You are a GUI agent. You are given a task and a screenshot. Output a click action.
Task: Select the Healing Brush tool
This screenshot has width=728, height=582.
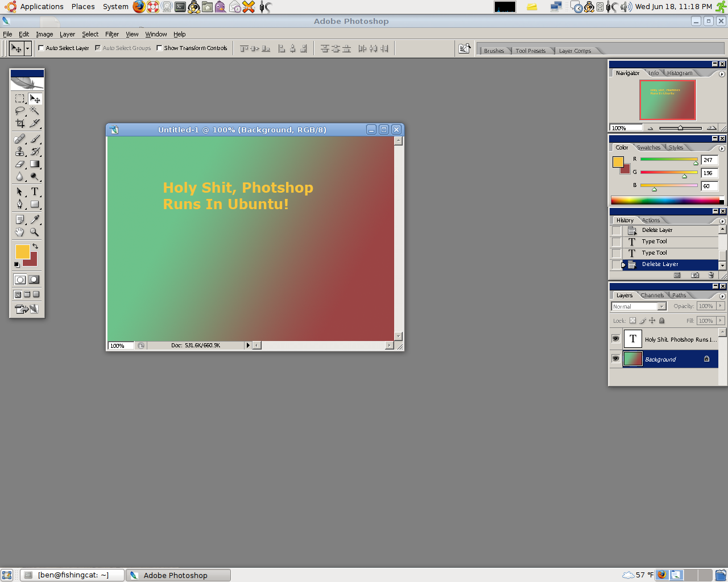tap(20, 139)
